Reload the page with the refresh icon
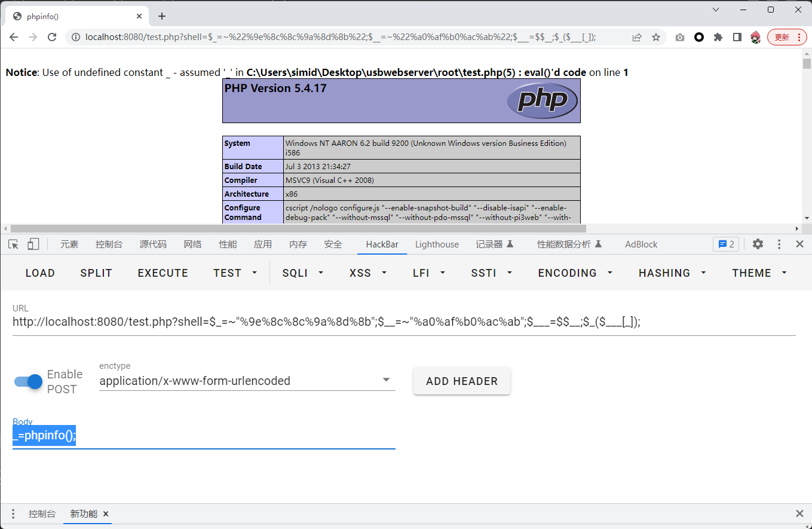 pyautogui.click(x=52, y=37)
